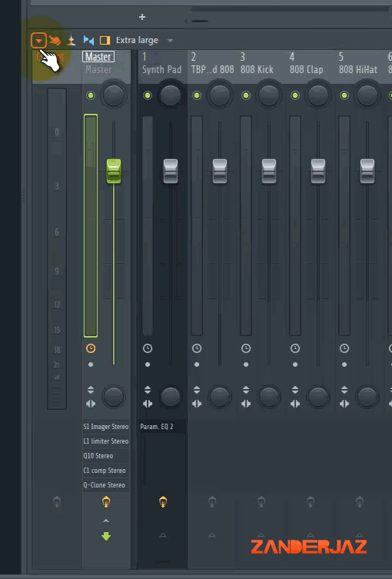The width and height of the screenshot is (392, 579).
Task: Click the Synth Pad pan knob
Action: tap(170, 95)
